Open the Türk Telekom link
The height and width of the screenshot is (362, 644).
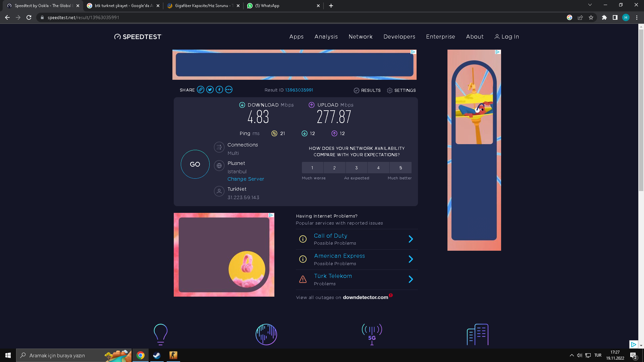333,276
